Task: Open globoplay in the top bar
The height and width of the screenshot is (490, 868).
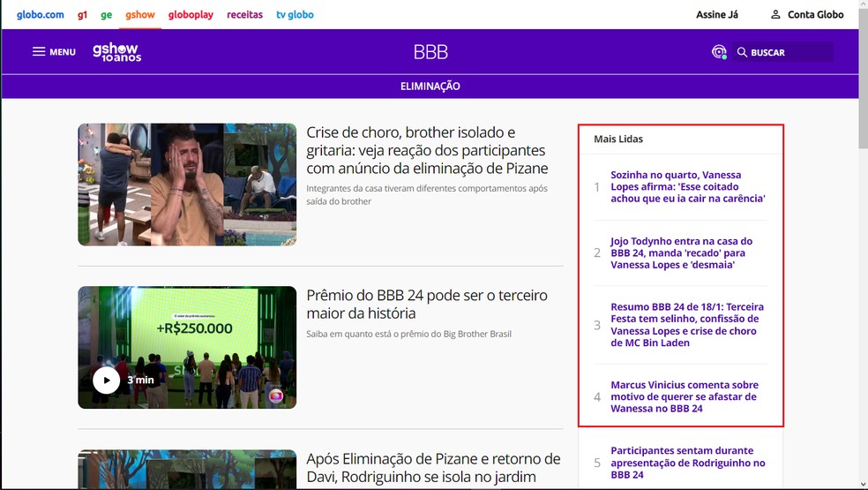Action: coord(191,15)
